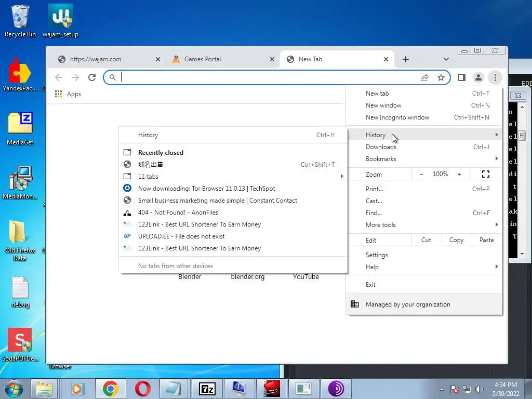
Task: Reopen the 域名出售 recently closed tab
Action: [x=233, y=165]
